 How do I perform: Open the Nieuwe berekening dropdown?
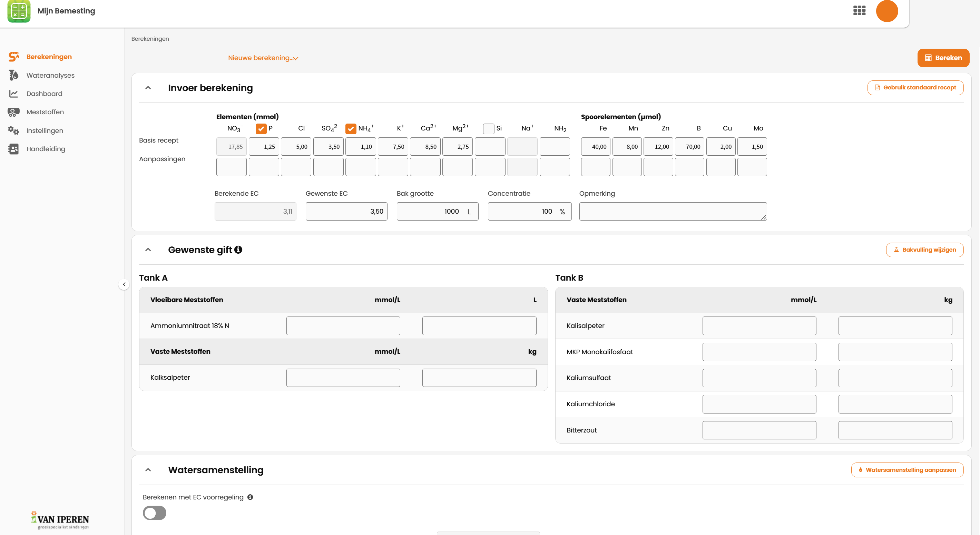coord(263,58)
